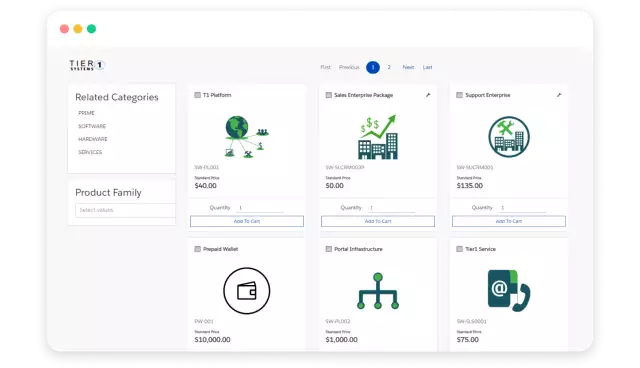This screenshot has height=368, width=640.
Task: Check the T1 Platform checkbox
Action: (x=198, y=95)
